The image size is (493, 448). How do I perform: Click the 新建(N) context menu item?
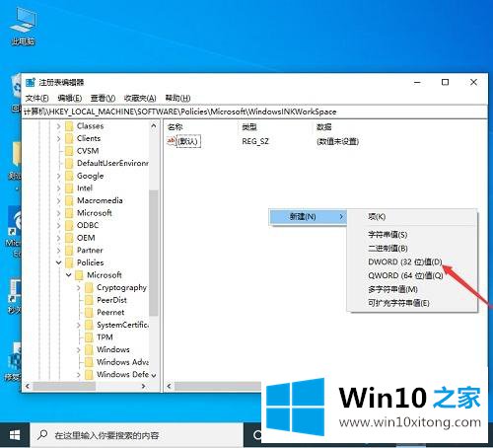pos(308,217)
